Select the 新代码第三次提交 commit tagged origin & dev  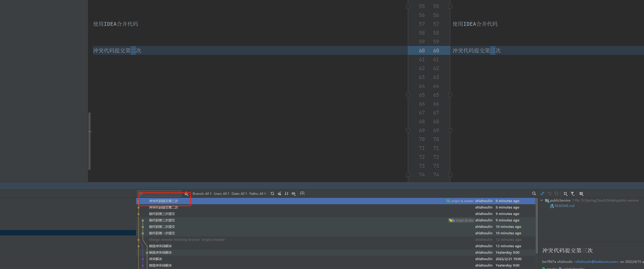336,220
